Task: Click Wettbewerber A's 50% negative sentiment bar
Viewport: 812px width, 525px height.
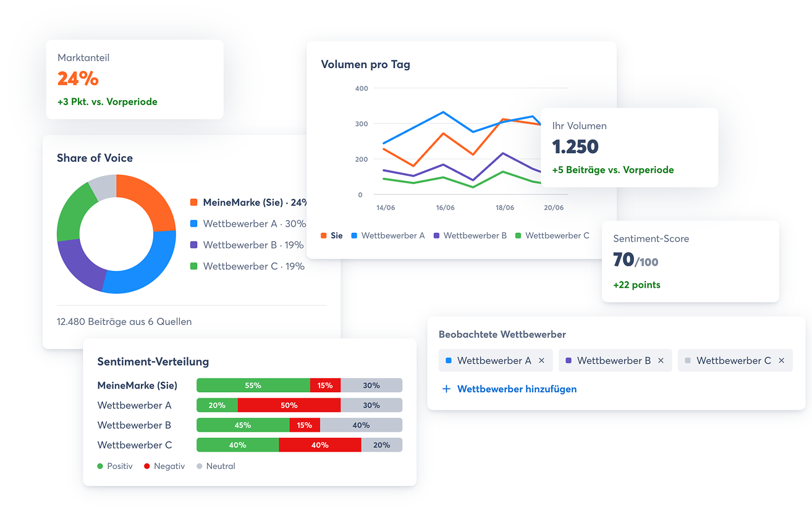Action: pyautogui.click(x=289, y=405)
